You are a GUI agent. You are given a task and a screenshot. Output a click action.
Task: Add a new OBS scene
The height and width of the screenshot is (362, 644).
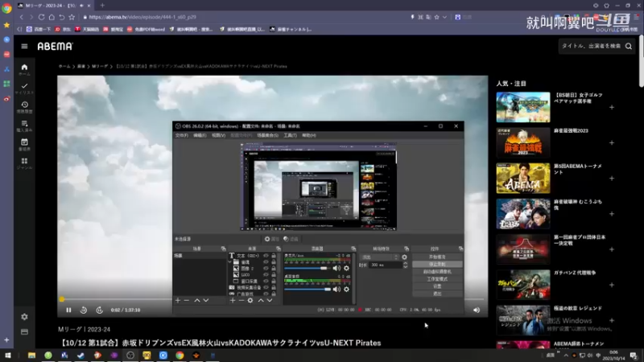tap(178, 300)
